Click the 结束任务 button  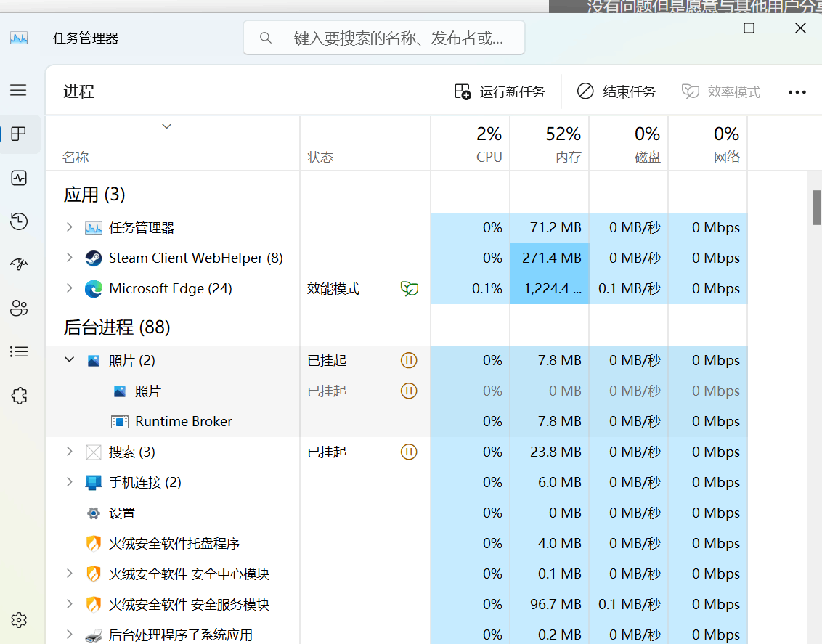point(616,91)
